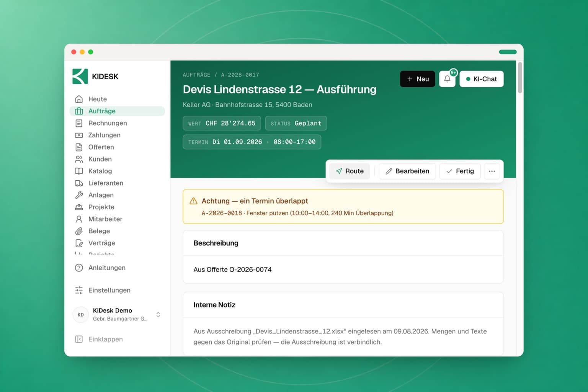
Task: Click the text Aus Offerte O-2026-0074
Action: 232,269
